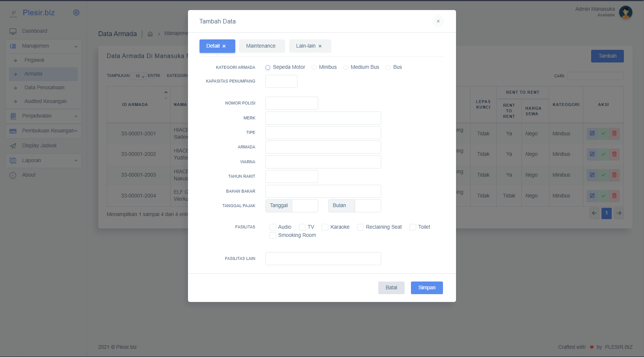Click the About info icon

(13, 175)
